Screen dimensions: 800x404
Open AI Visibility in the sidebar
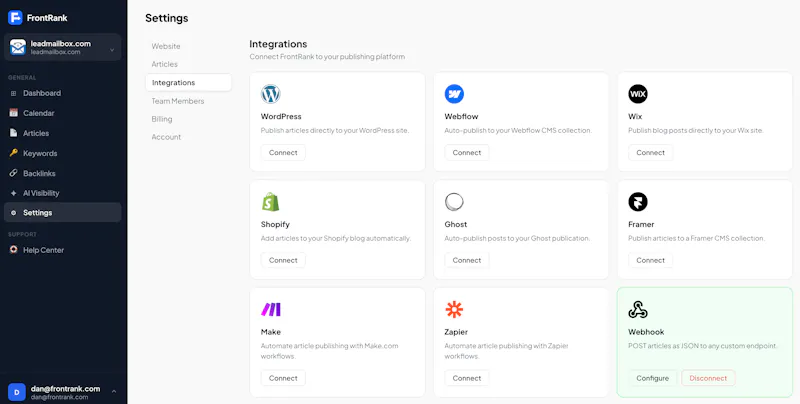(62, 193)
